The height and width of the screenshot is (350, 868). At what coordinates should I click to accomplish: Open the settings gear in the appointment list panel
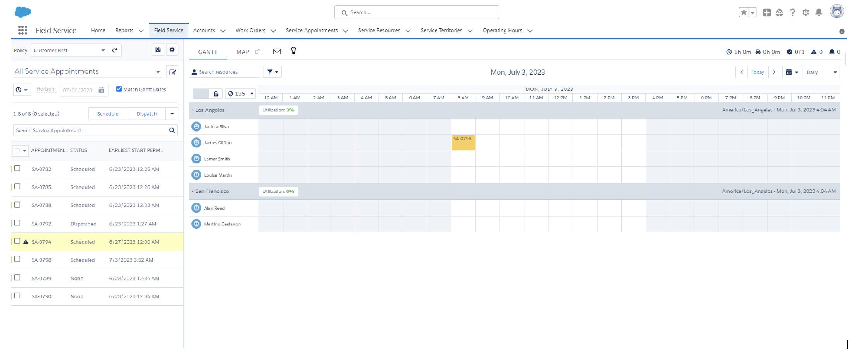(x=172, y=50)
